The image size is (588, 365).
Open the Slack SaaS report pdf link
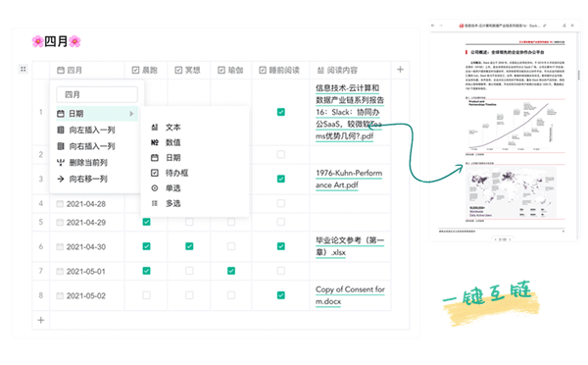[349, 112]
